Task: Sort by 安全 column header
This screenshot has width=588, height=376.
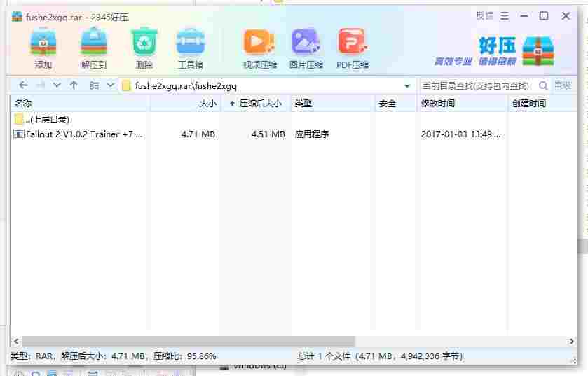Action: [396, 104]
